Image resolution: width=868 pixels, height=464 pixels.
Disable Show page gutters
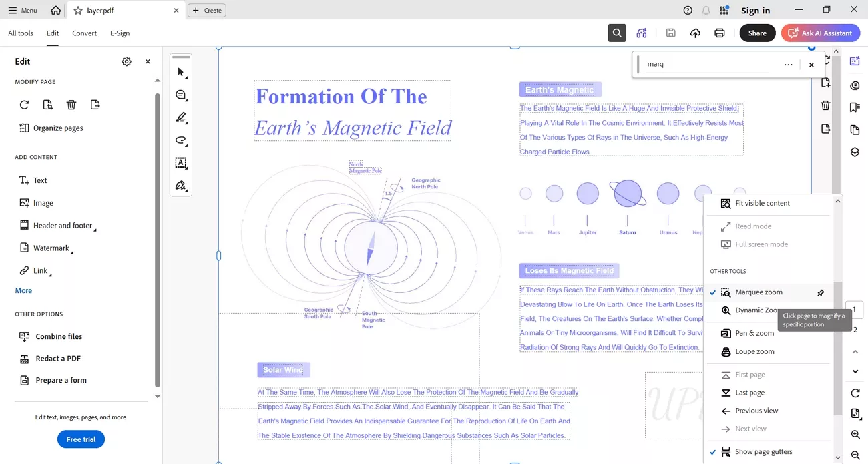713,451
